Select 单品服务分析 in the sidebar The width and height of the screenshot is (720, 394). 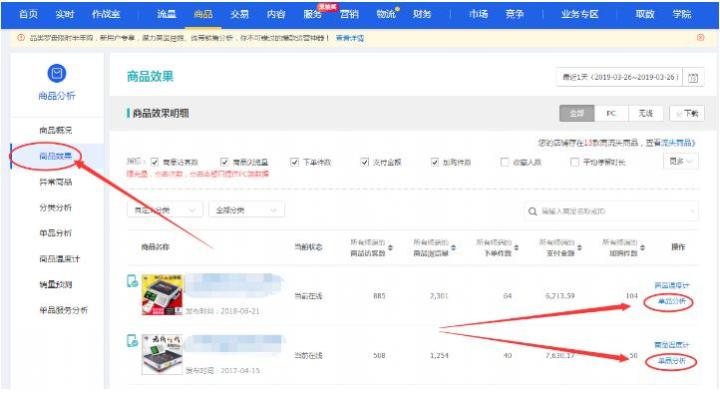click(x=63, y=310)
